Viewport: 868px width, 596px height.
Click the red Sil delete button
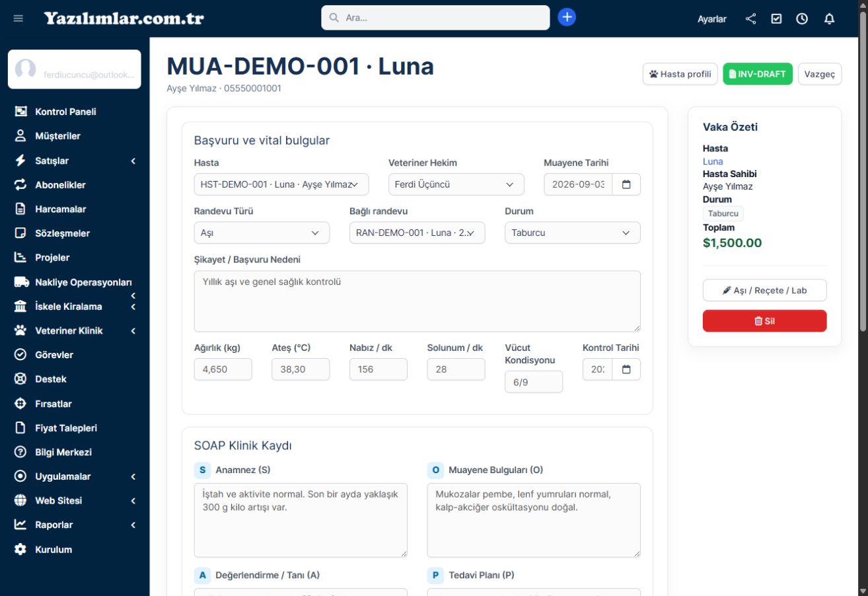[x=764, y=320]
